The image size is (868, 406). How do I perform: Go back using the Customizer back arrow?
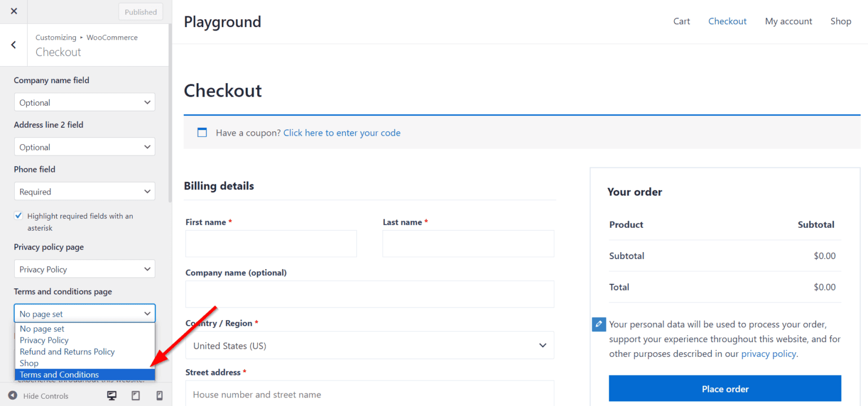click(x=13, y=45)
